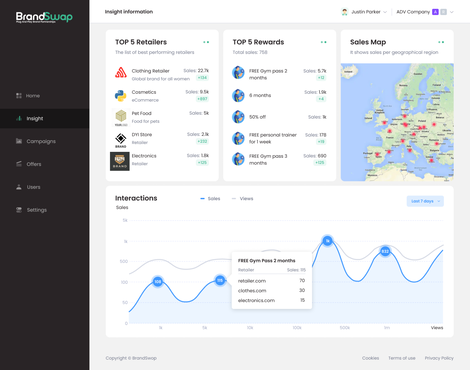
Task: Open the ADV Company selector dropdown
Action: coord(425,12)
